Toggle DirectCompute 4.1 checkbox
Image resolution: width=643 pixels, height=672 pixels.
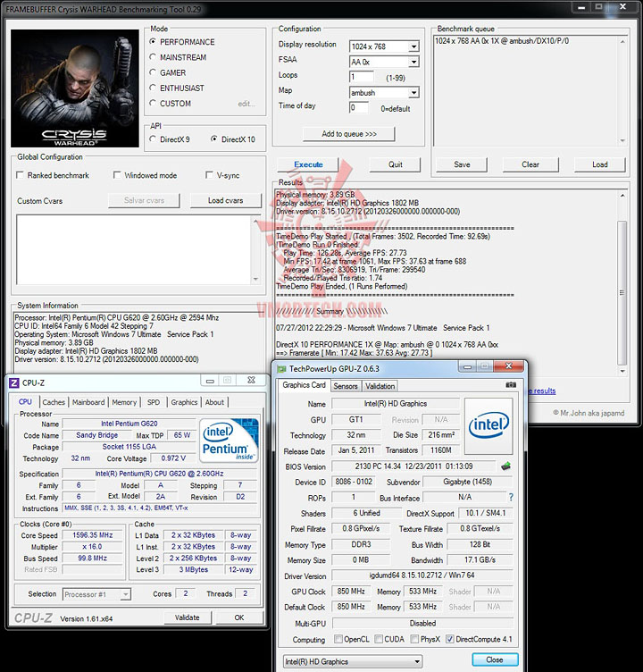click(x=450, y=639)
